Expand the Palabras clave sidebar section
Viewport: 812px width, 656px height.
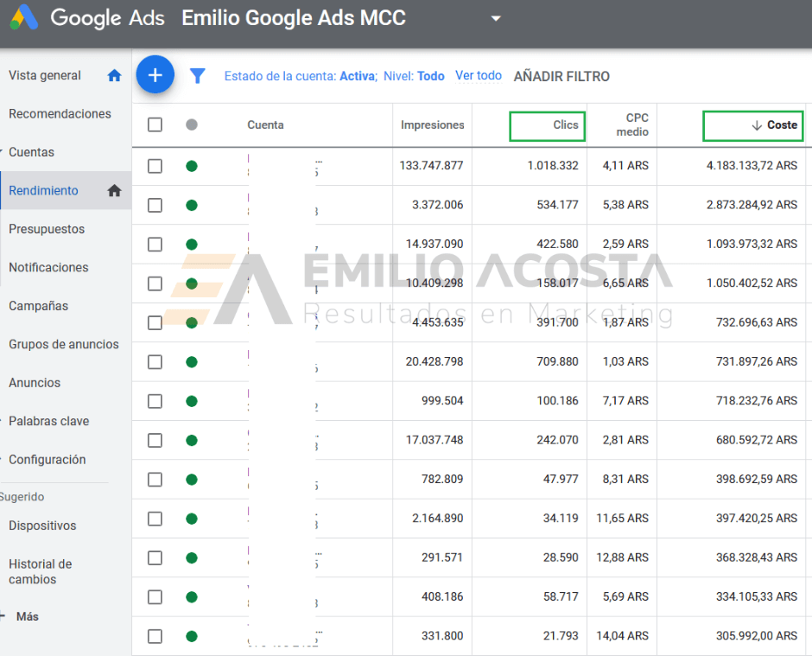pos(2,421)
